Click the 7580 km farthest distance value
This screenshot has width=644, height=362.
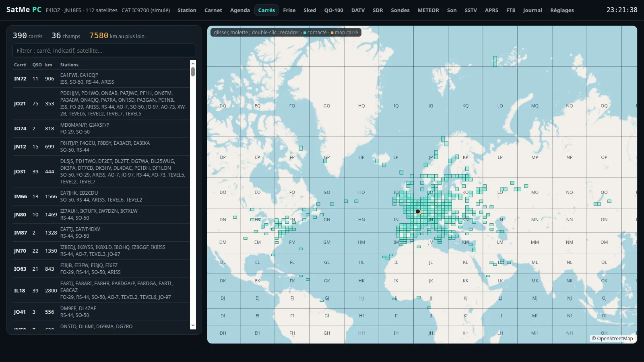(x=99, y=35)
